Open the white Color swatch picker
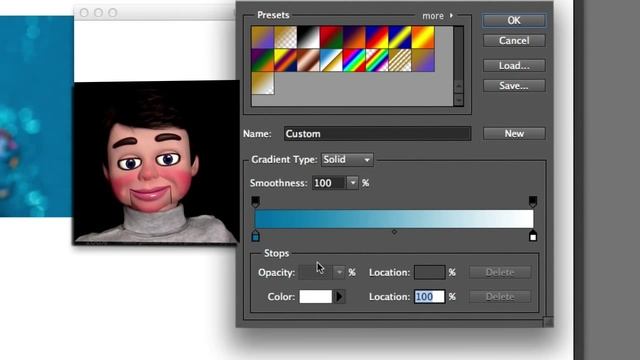640x360 pixels. click(316, 297)
